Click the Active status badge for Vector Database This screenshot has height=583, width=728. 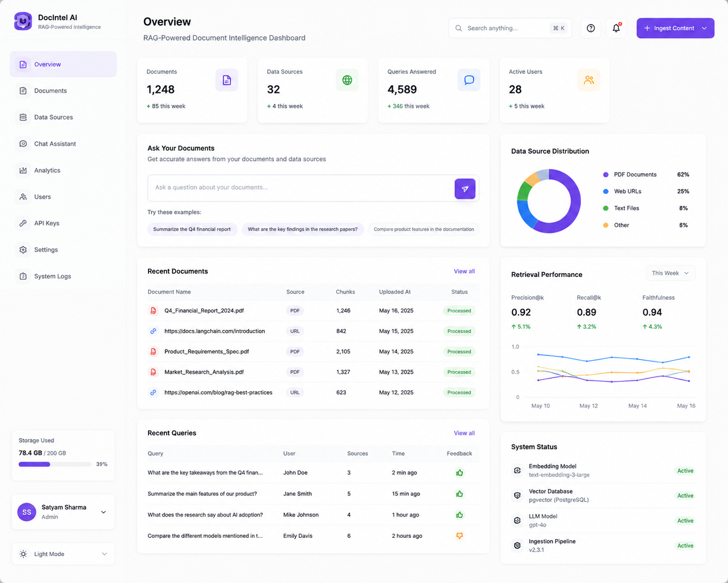click(685, 496)
